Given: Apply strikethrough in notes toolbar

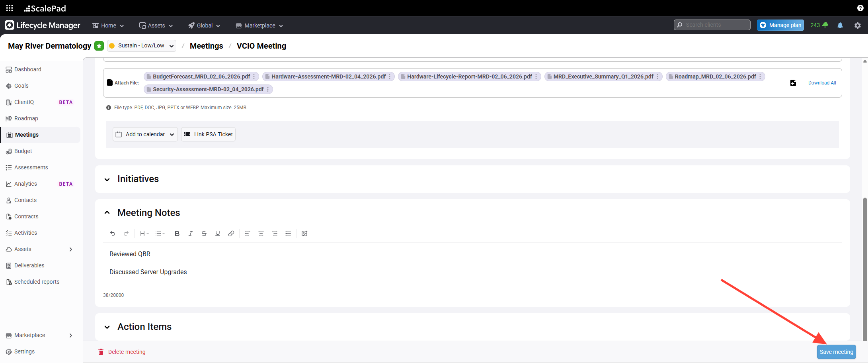Looking at the screenshot, I should 204,233.
